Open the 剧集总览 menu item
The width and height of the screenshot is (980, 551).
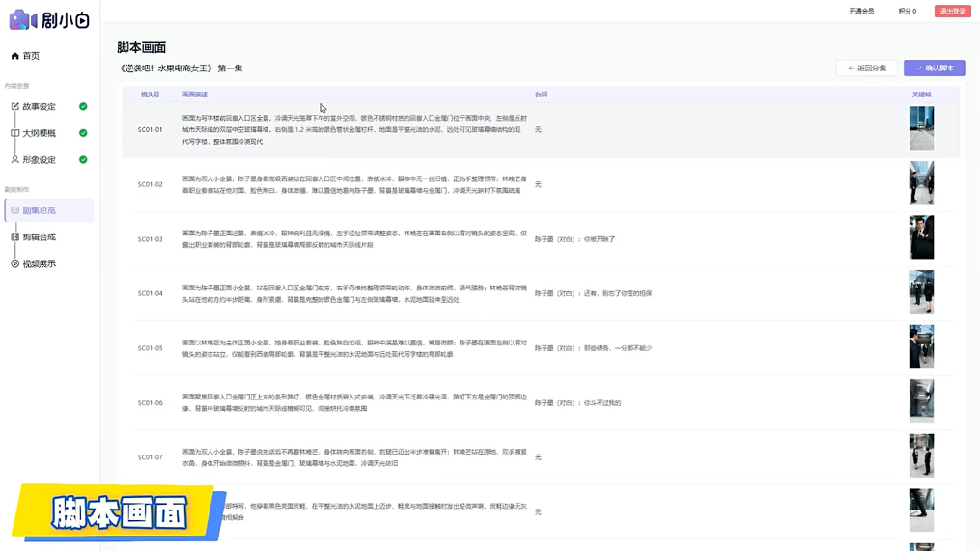pos(40,210)
